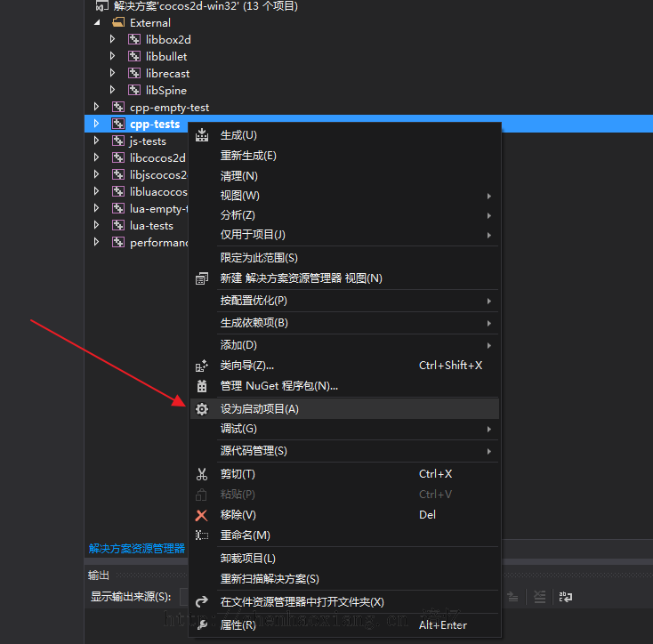Click the gear icon for startup project

coord(202,409)
